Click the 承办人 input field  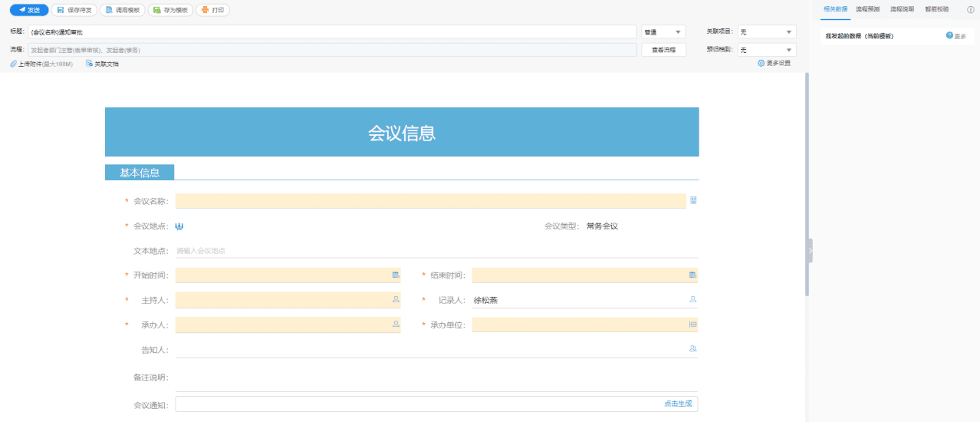click(x=288, y=325)
